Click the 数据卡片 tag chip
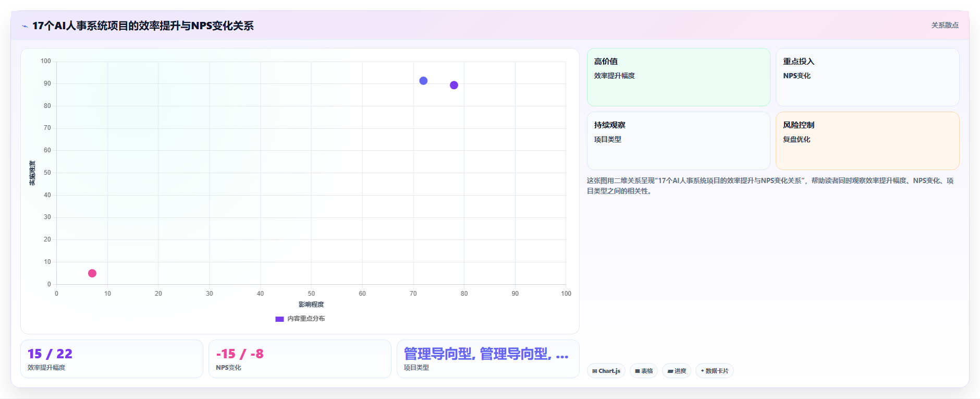Screen dimensions: 980x399 714,371
